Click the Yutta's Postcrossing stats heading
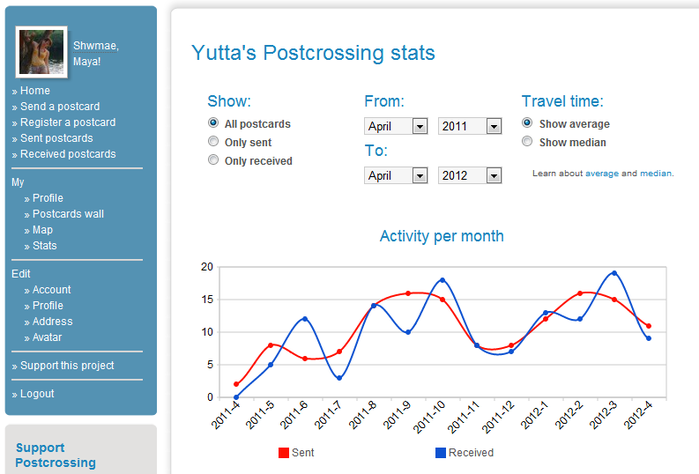The width and height of the screenshot is (699, 474). point(313,53)
